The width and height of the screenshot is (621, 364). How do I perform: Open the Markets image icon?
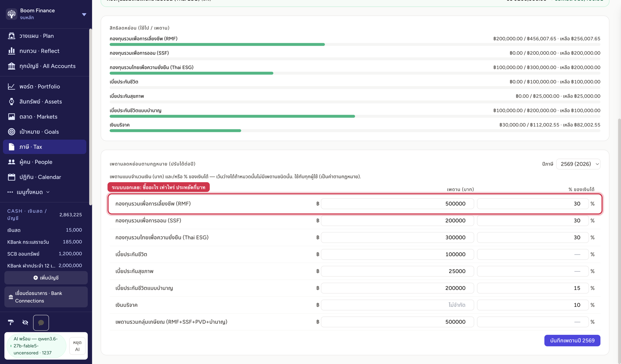pyautogui.click(x=11, y=116)
